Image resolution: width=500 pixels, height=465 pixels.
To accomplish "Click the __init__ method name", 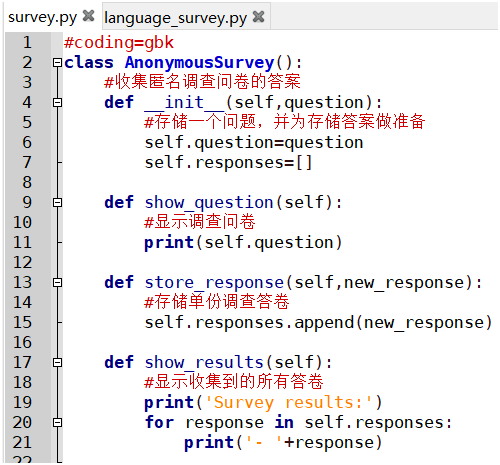I will click(184, 102).
